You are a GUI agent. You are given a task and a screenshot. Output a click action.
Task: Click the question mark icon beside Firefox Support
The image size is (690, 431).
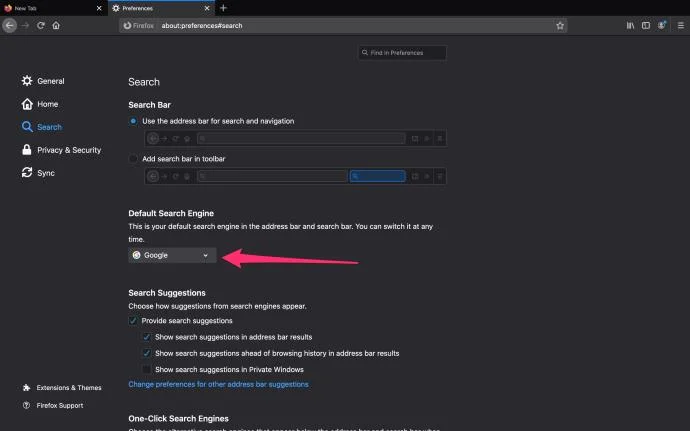(26, 405)
